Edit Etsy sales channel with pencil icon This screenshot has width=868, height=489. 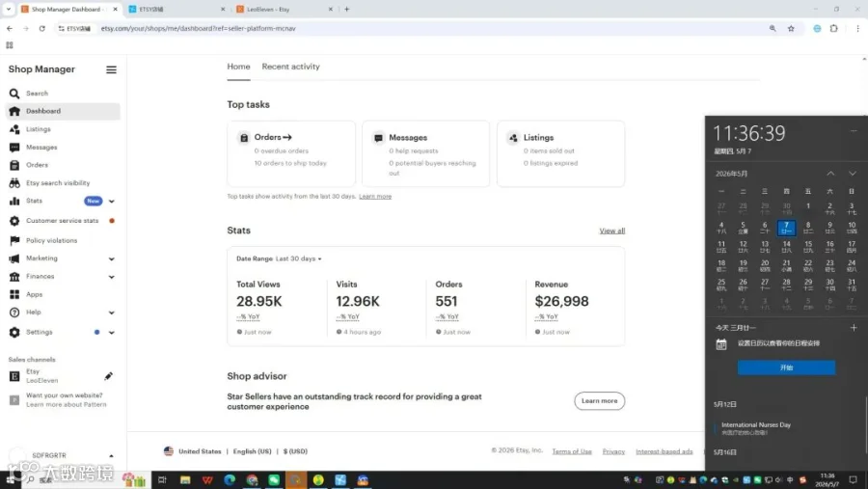click(108, 376)
